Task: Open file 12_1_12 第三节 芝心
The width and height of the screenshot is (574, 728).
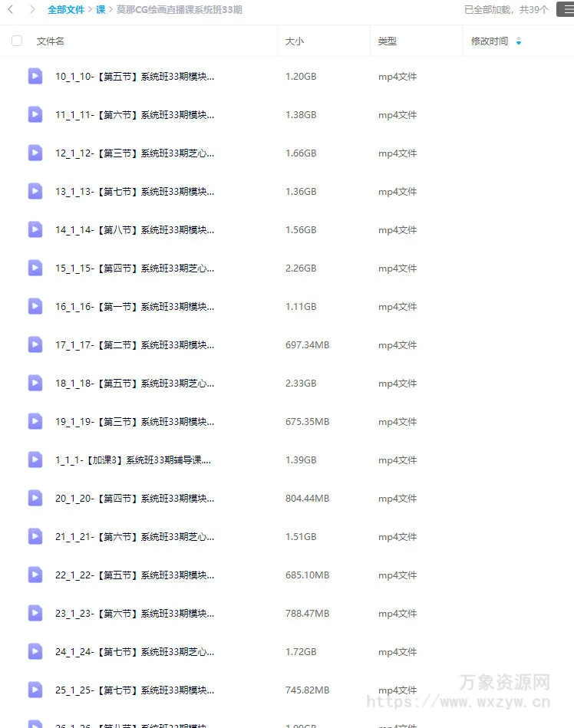Action: (x=135, y=153)
